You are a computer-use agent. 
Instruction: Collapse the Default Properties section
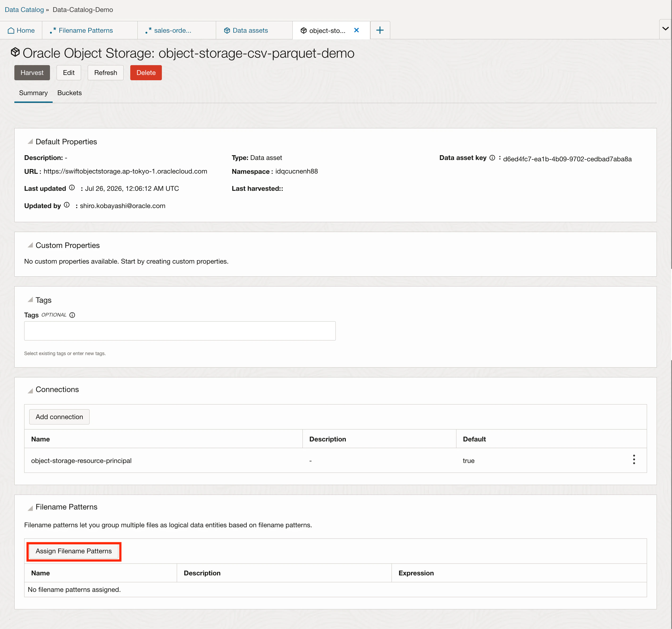30,142
